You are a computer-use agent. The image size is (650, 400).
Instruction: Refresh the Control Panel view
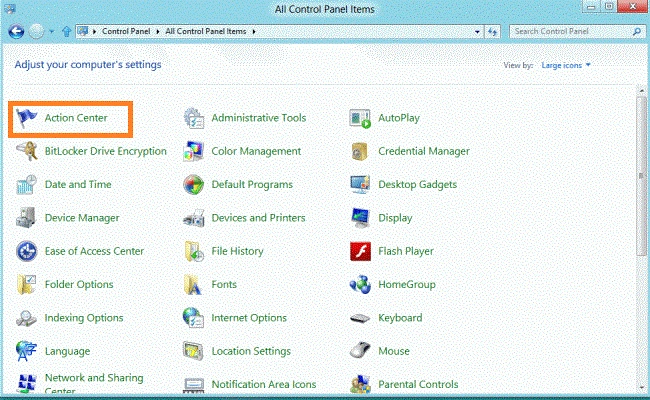point(492,32)
